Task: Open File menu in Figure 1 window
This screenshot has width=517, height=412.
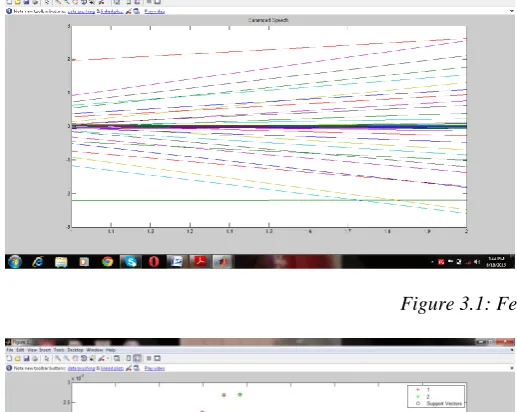Action: (10, 350)
